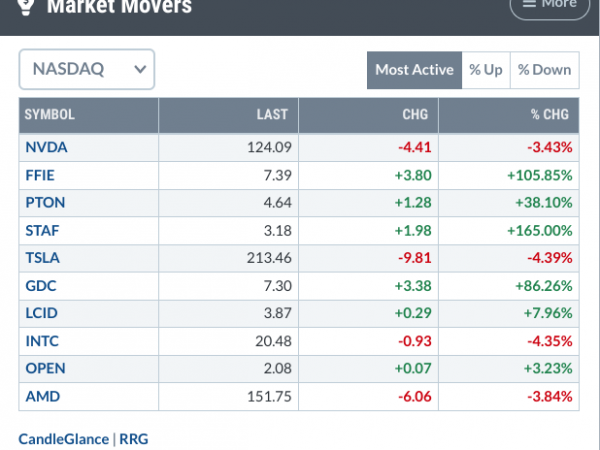Image resolution: width=600 pixels, height=450 pixels.
Task: Open the OPEN symbol link
Action: point(46,368)
